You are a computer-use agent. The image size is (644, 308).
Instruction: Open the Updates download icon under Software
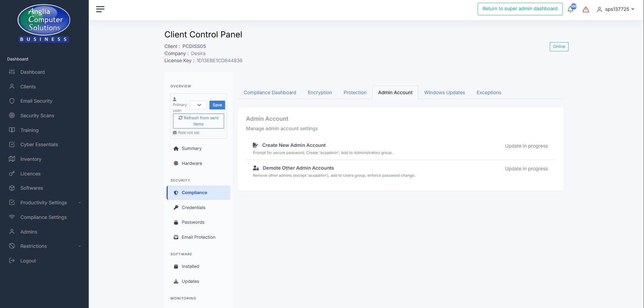[176, 281]
